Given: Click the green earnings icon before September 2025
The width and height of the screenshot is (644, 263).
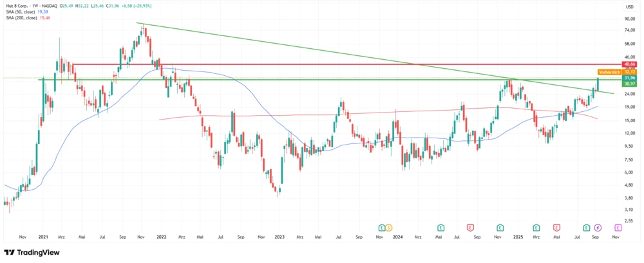Looking at the screenshot, I should [587, 228].
